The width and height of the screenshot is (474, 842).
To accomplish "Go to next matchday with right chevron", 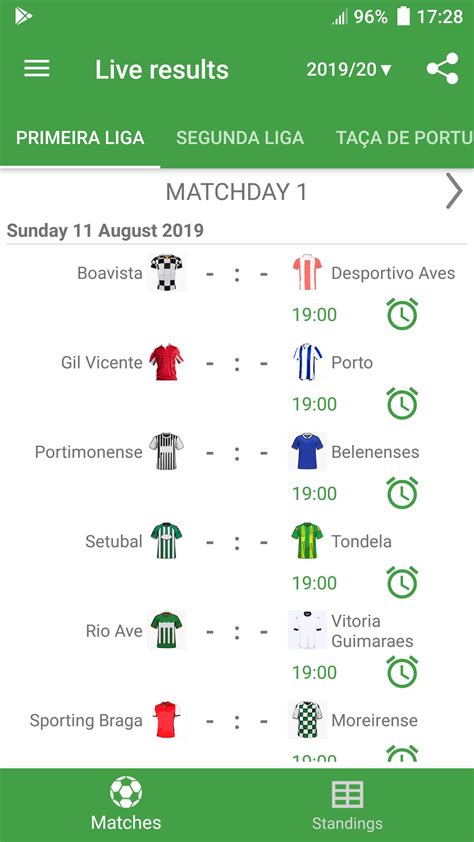I will point(454,191).
